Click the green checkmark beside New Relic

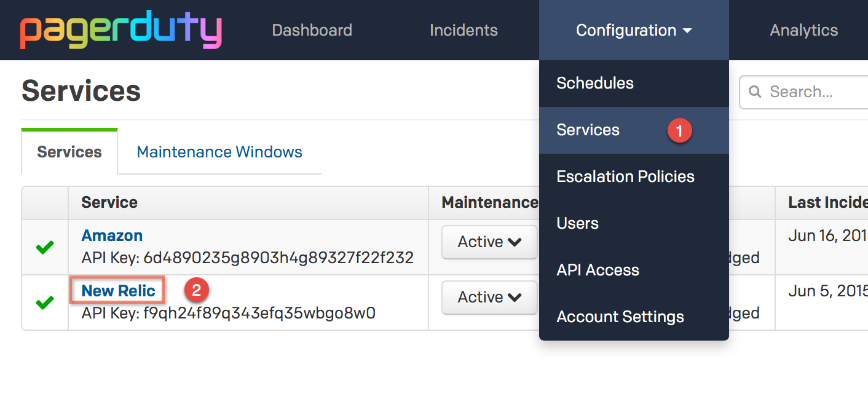pos(45,302)
